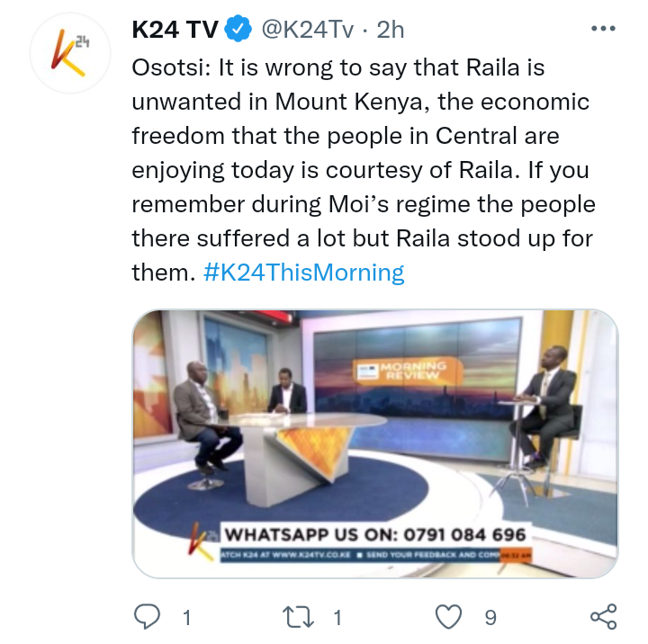Reply to the tweet via speech bubble icon
This screenshot has height=644, width=648.
pos(147,617)
